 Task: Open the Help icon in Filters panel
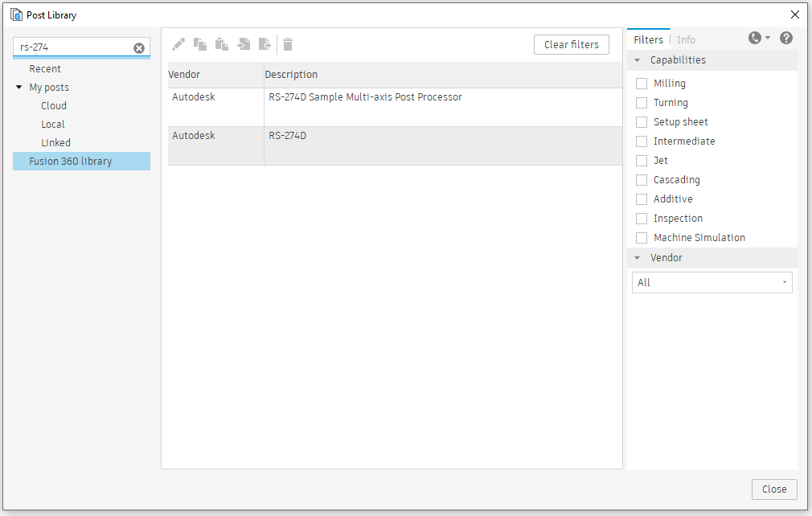pyautogui.click(x=786, y=37)
